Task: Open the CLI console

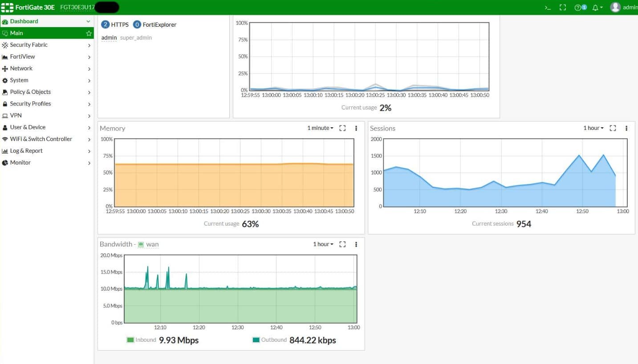Action: tap(547, 7)
